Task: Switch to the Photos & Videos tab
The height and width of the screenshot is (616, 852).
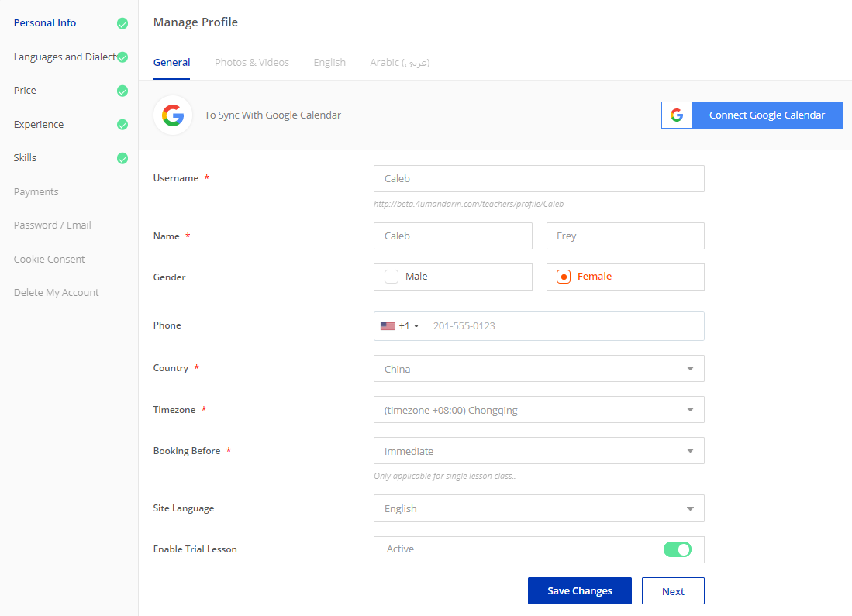Action: [252, 63]
